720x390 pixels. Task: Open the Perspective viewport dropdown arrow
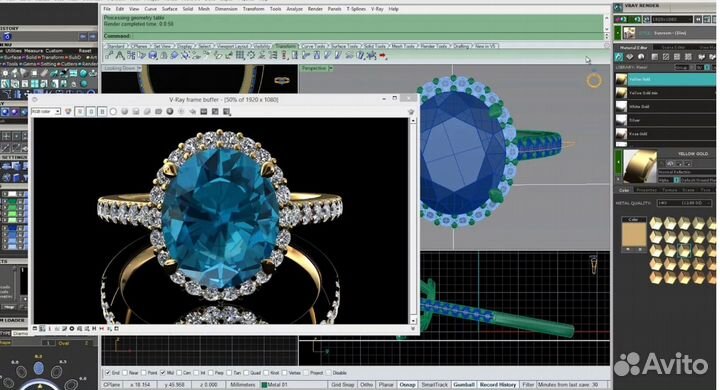[x=331, y=68]
